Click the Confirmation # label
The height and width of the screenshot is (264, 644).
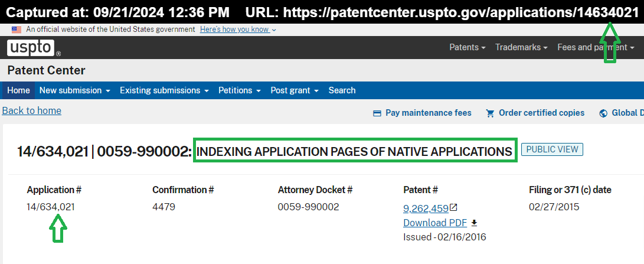coord(183,190)
